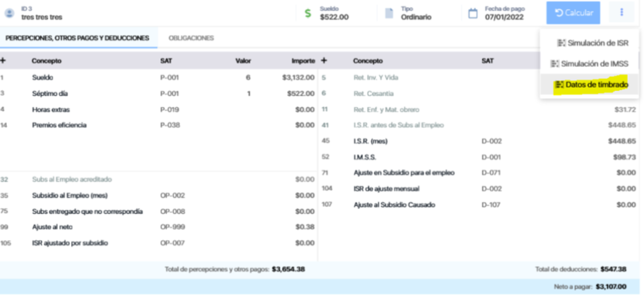Choose Datos de timbrado from menu

point(591,85)
